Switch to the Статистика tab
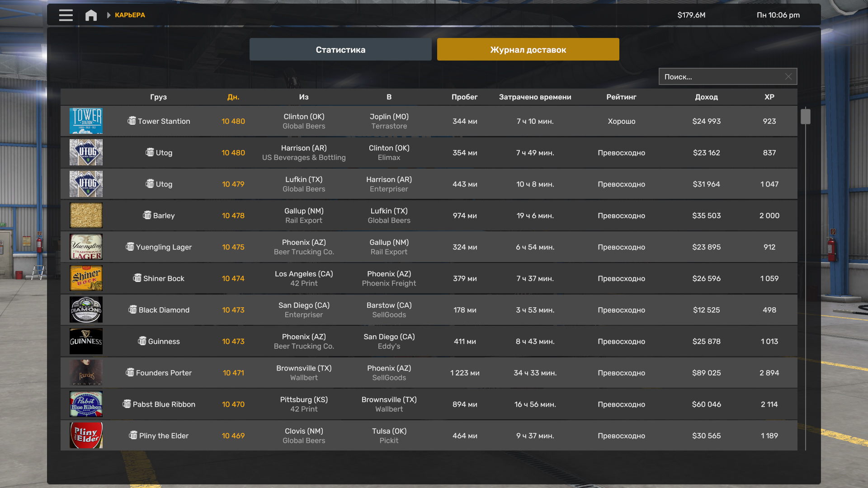 pos(340,50)
